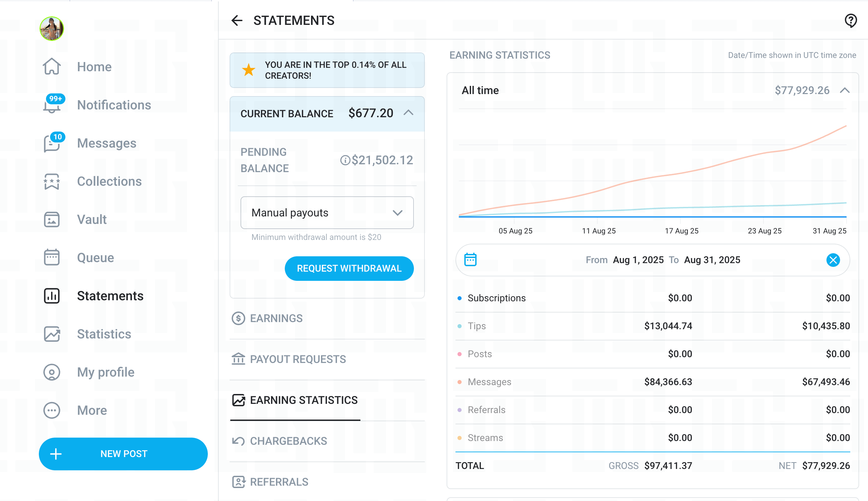Screen dimensions: 868x501
Task: Click the New Post button
Action: [123, 454]
